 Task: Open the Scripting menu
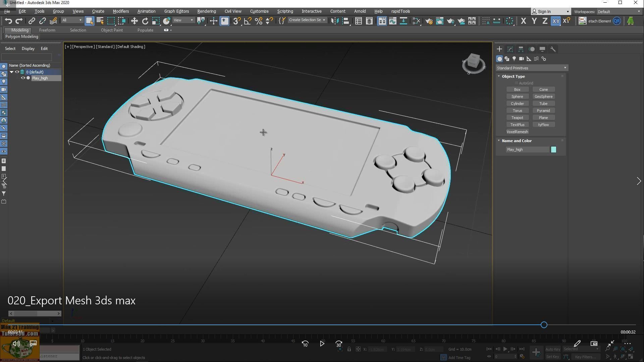[x=285, y=11]
